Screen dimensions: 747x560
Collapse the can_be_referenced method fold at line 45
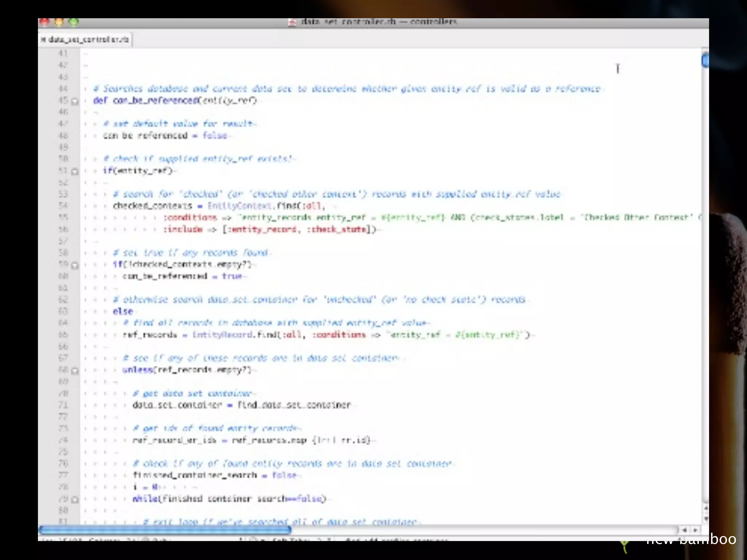click(75, 101)
